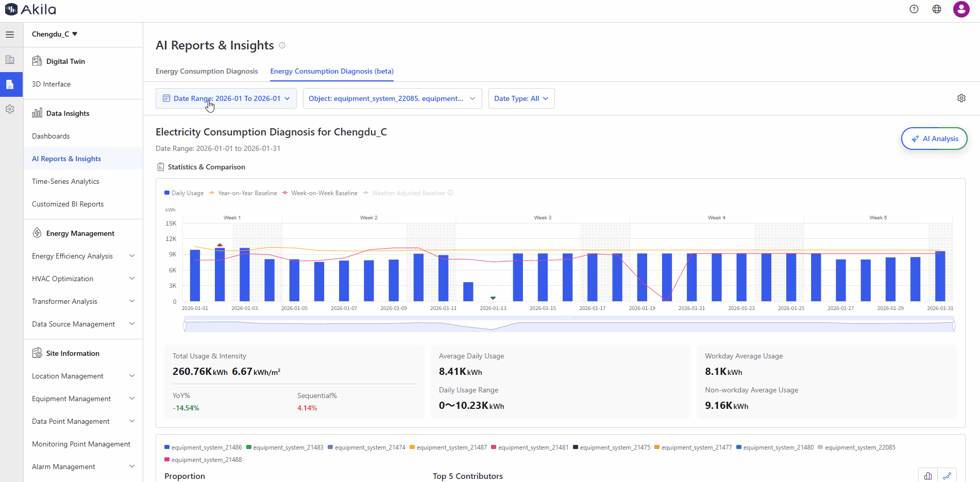Image resolution: width=980 pixels, height=482 pixels.
Task: Click the info icon beside page title
Action: coord(282,45)
